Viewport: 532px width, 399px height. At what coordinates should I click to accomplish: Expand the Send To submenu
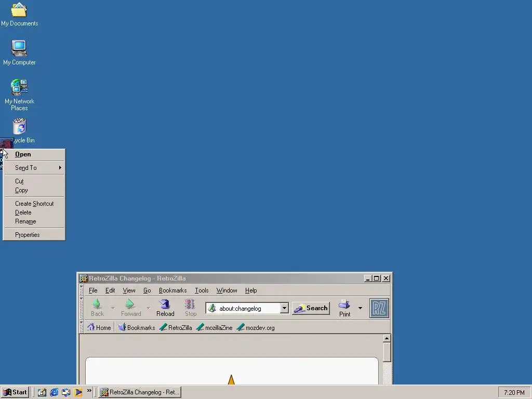click(34, 168)
